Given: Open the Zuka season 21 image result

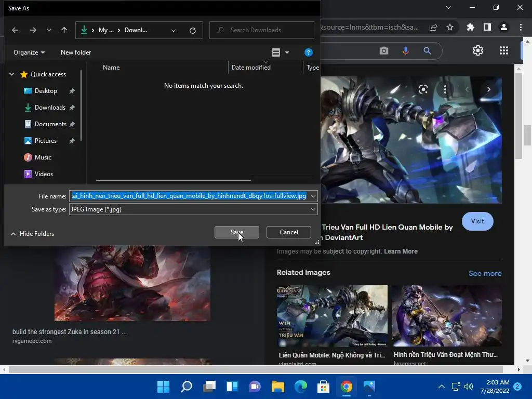Looking at the screenshot, I should pos(132,284).
